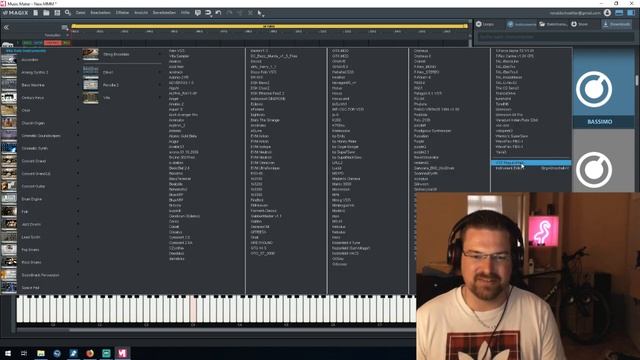Image resolution: width=640 pixels, height=360 pixels.
Task: Expand the Church Organ submenu arrow
Action: click(78, 123)
